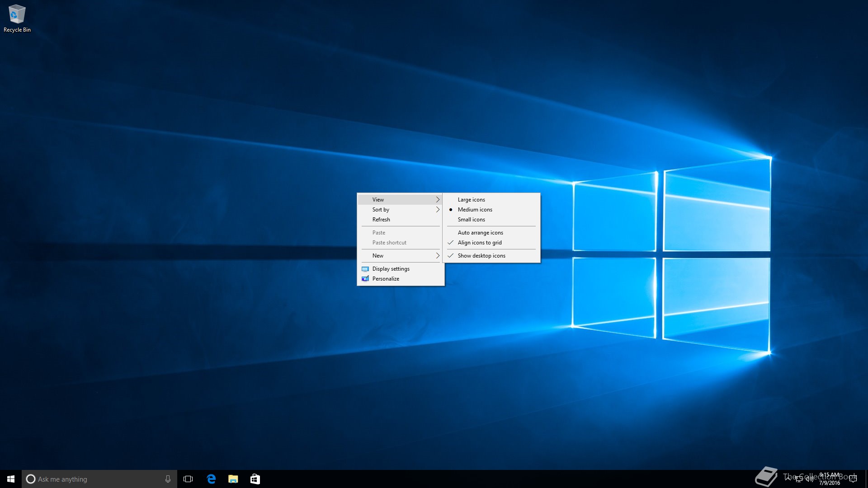868x488 pixels.
Task: Click the Cortana microphone icon
Action: tap(168, 479)
